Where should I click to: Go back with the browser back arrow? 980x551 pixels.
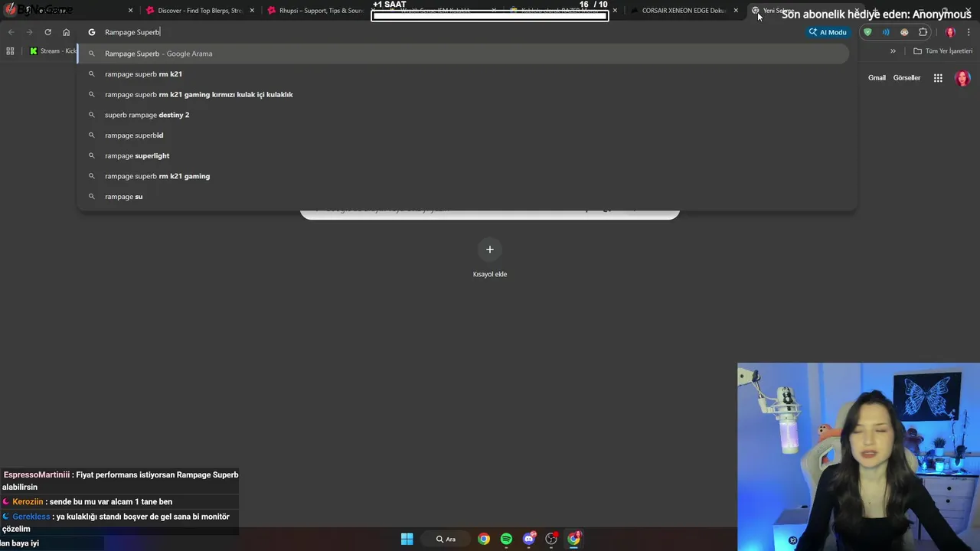[11, 32]
